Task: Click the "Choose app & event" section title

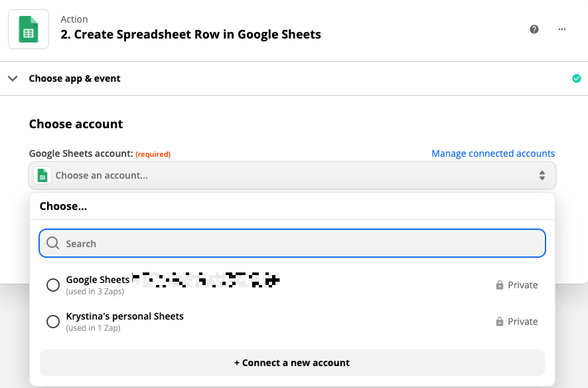Action: 74,78
